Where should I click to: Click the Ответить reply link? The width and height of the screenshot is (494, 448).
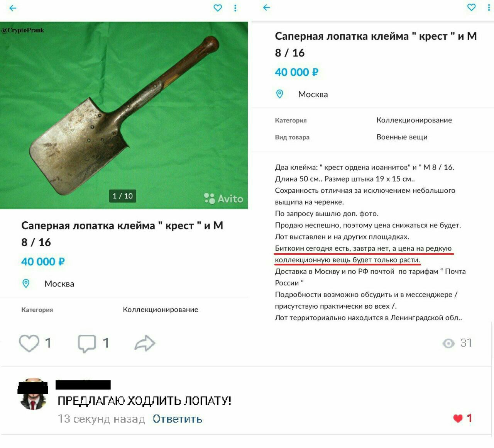coord(177,419)
